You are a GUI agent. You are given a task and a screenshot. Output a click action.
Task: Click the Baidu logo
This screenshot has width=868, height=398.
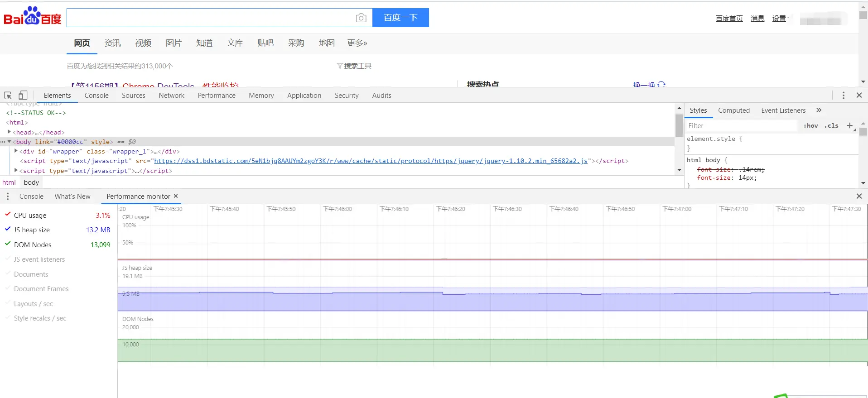point(33,16)
